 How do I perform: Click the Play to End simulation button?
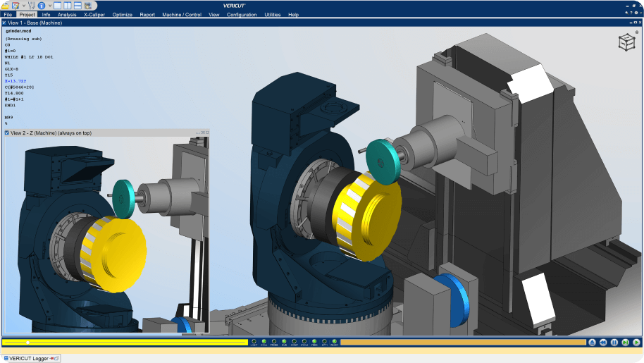636,343
